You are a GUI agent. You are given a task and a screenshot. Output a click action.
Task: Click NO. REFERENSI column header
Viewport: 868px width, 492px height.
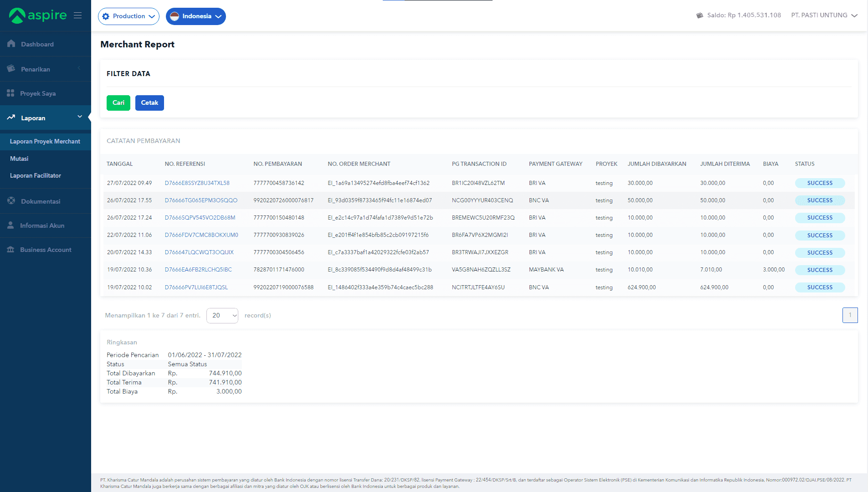pyautogui.click(x=185, y=164)
